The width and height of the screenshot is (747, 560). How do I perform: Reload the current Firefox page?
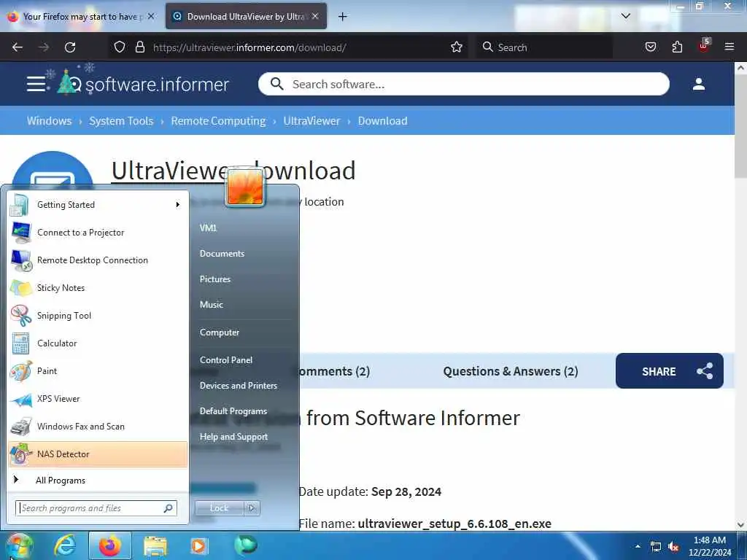(x=70, y=47)
